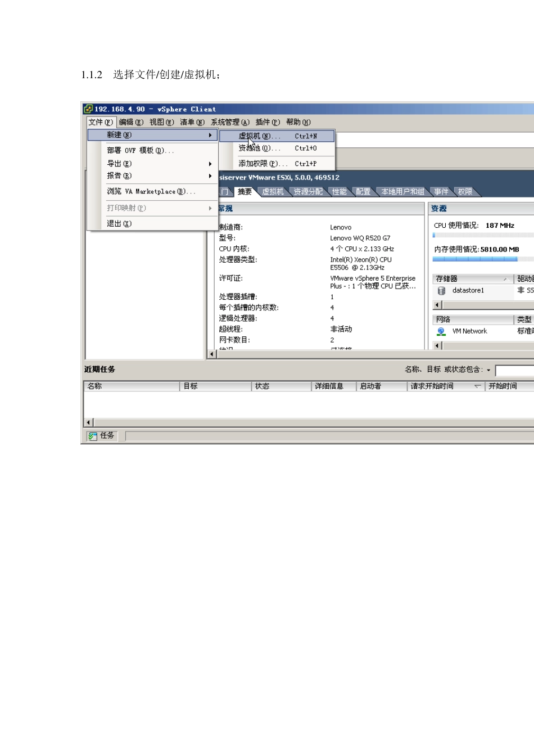The width and height of the screenshot is (534, 756).
Task: Open the 文件(F) menu
Action: tap(101, 122)
